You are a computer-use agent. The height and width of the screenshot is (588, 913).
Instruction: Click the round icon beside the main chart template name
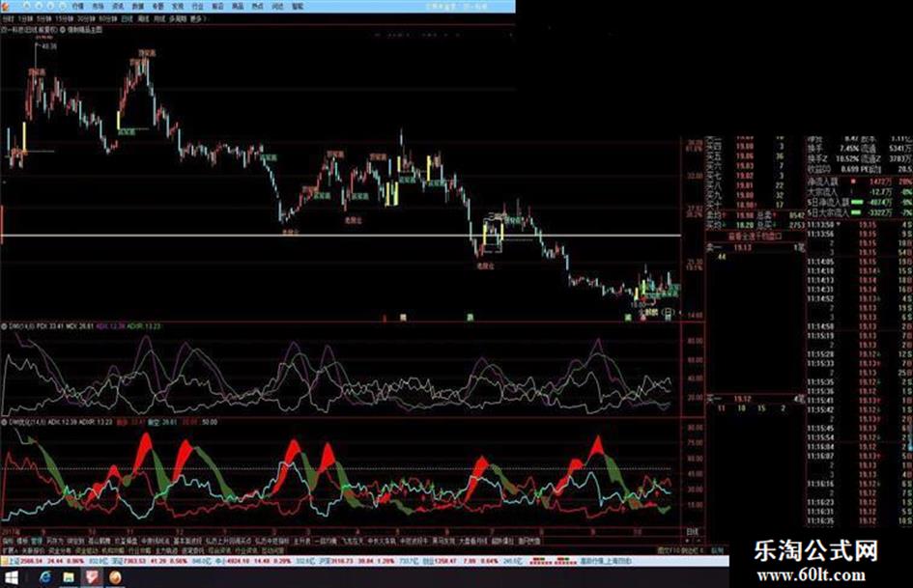[x=62, y=29]
